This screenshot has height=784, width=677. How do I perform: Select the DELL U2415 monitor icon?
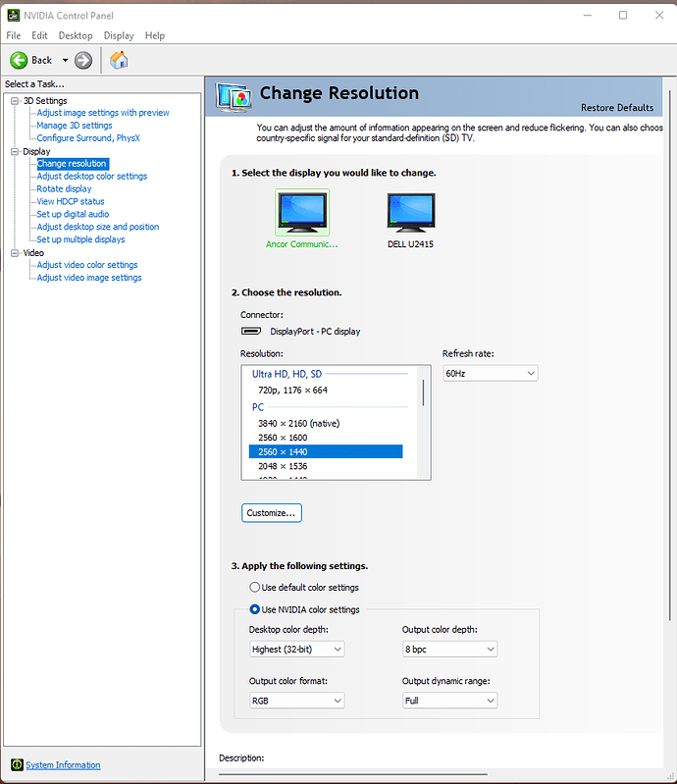pos(410,213)
